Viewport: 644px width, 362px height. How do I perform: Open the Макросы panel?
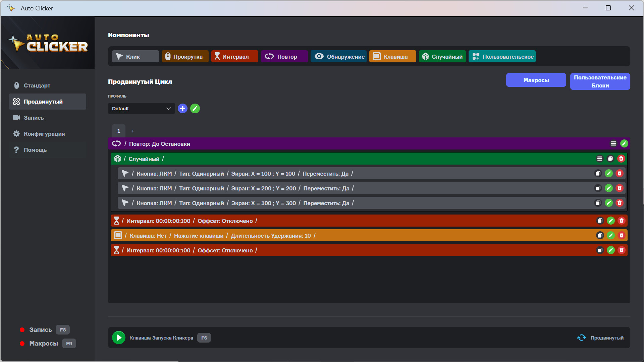536,80
